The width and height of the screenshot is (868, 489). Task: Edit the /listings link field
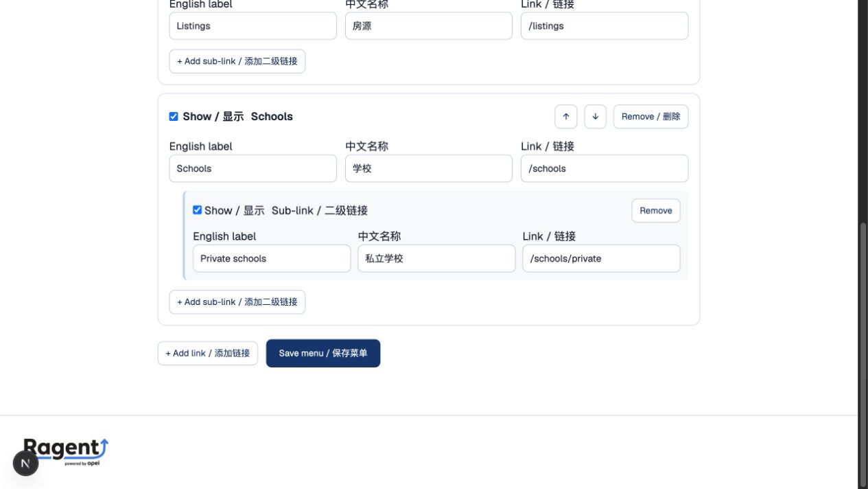click(605, 26)
